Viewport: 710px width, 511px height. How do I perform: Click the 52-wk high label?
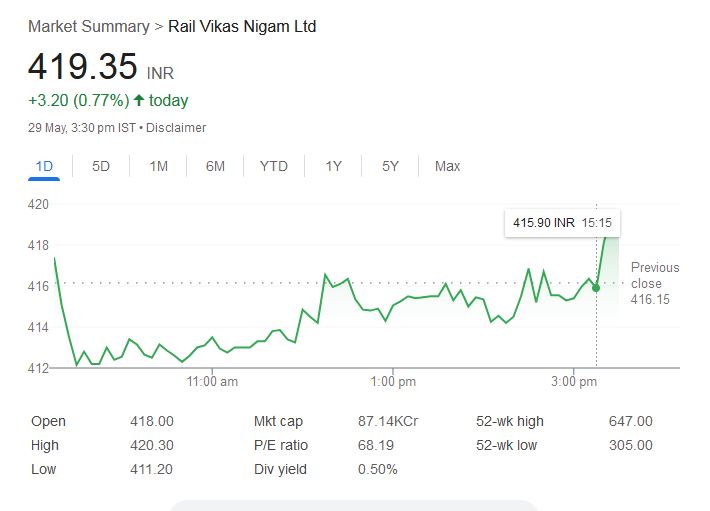tap(510, 422)
